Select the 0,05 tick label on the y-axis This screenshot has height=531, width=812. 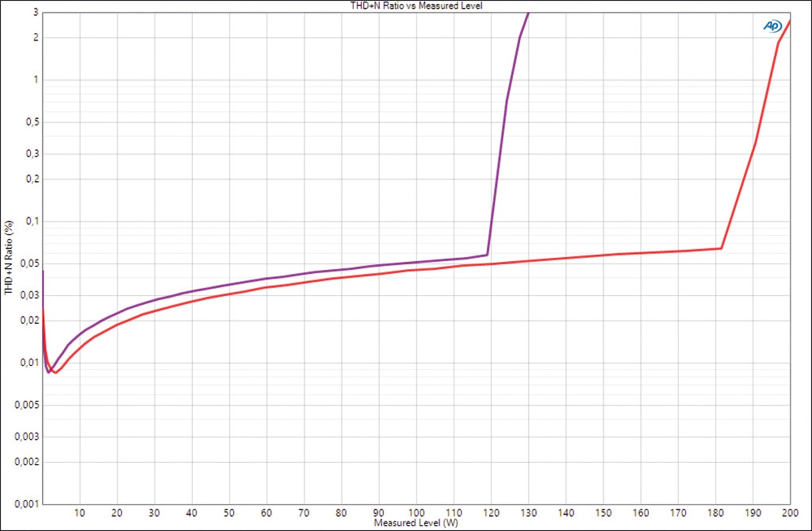pos(30,263)
